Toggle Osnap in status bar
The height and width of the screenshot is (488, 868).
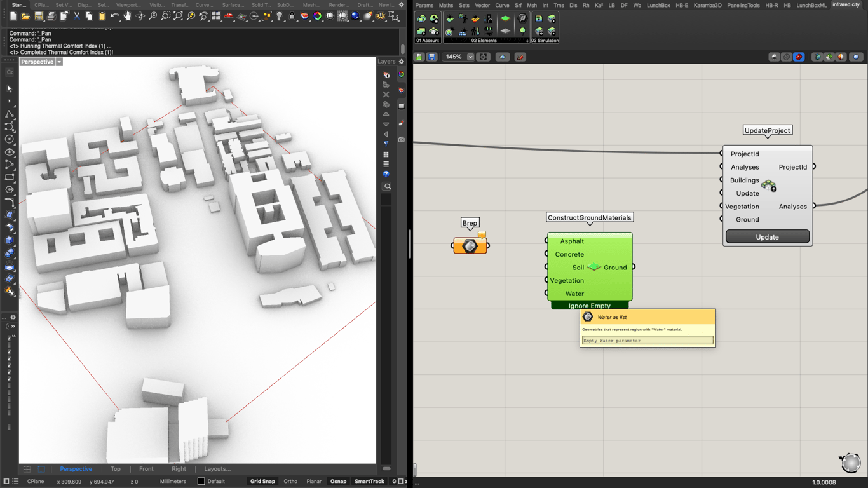[338, 481]
